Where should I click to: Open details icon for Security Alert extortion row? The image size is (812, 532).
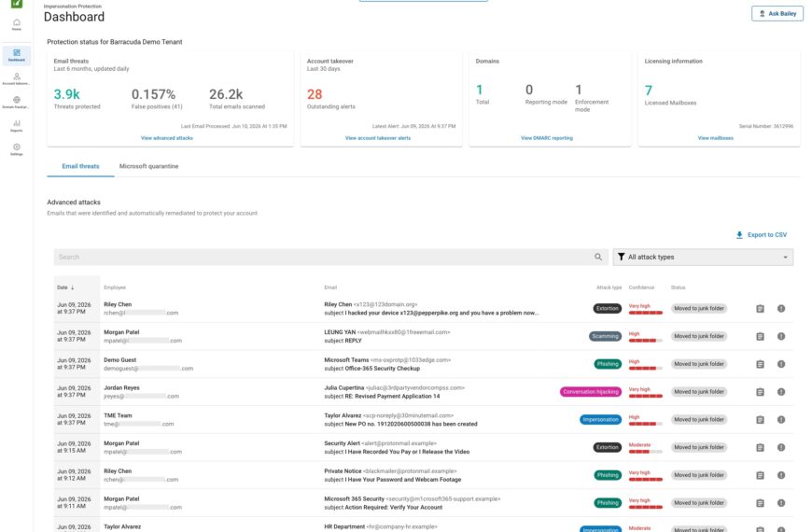[761, 448]
